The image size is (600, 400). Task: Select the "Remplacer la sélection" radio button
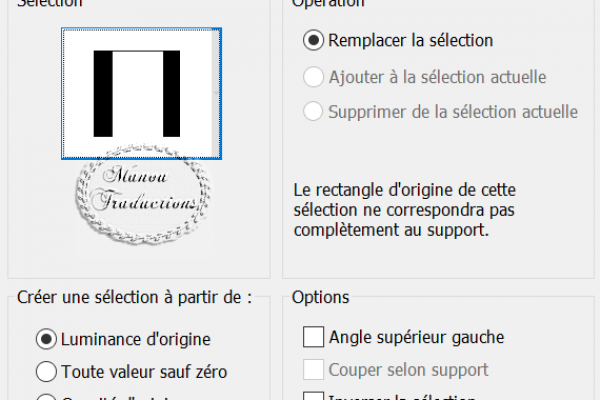[x=313, y=40]
